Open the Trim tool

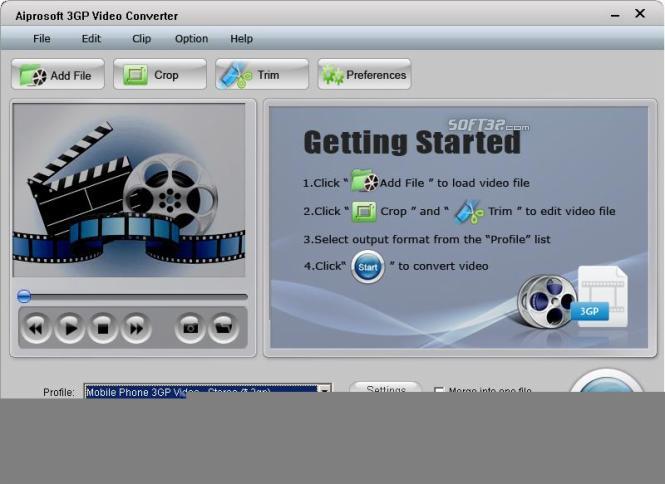point(262,75)
